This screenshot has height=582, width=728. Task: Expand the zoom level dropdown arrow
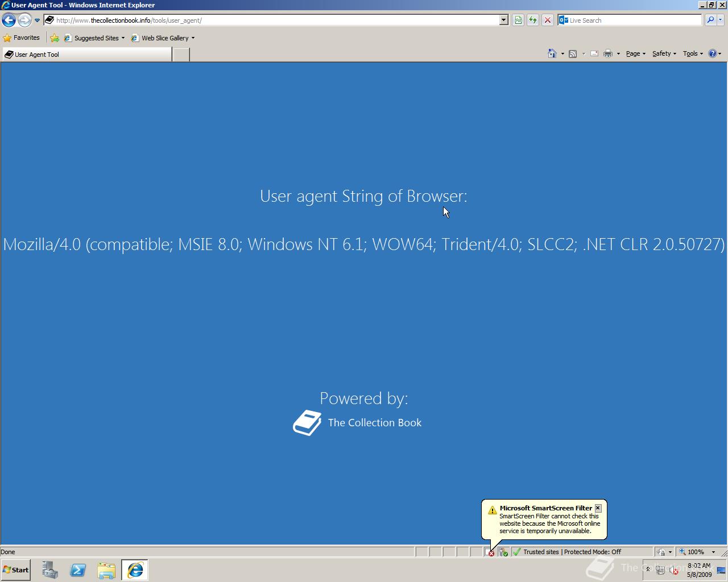[713, 552]
